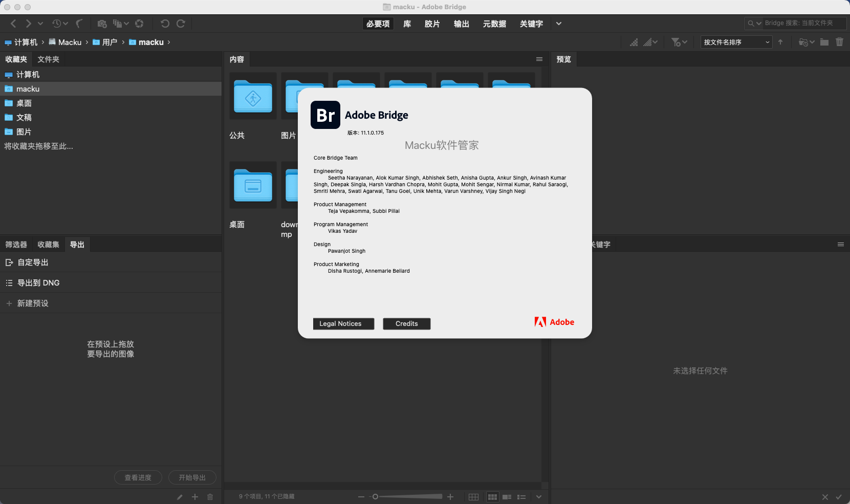Adjust the thumbnail size slider
The width and height of the screenshot is (850, 504).
(407, 497)
